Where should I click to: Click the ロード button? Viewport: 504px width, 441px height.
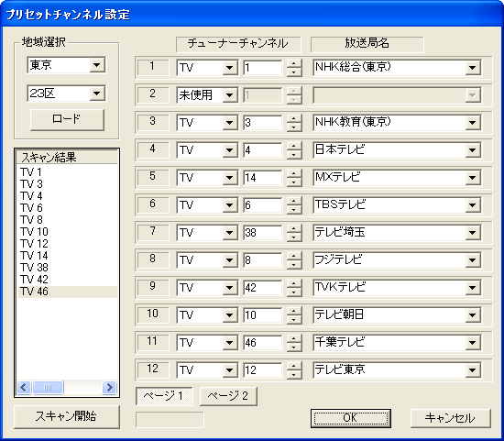coord(67,119)
